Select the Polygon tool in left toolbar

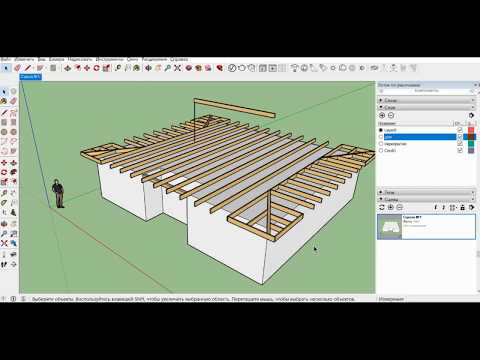click(13, 132)
